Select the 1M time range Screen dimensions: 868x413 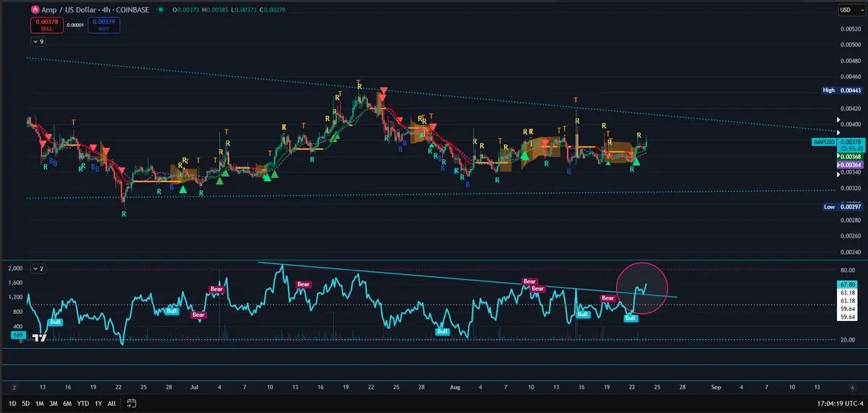coord(39,403)
